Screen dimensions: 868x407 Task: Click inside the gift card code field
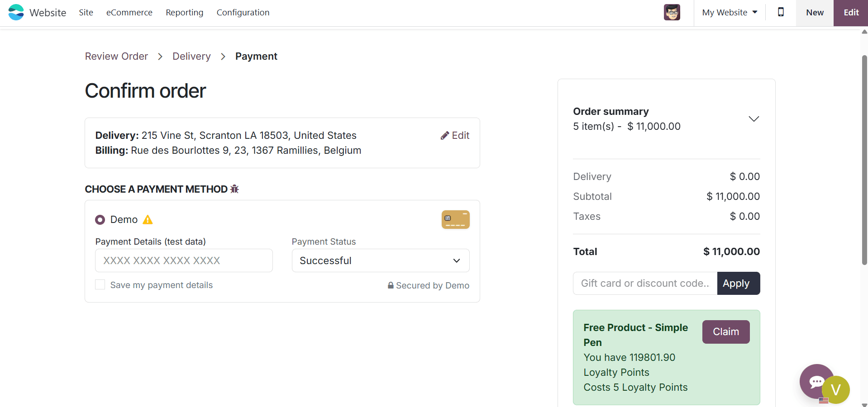pyautogui.click(x=643, y=283)
